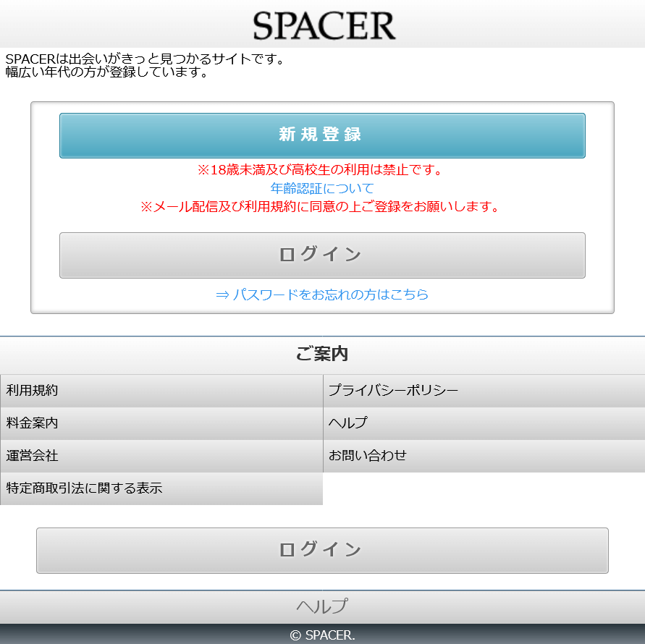The height and width of the screenshot is (644, 645).
Task: Click the red 18歳未満 usage warning text
Action: pos(319,170)
